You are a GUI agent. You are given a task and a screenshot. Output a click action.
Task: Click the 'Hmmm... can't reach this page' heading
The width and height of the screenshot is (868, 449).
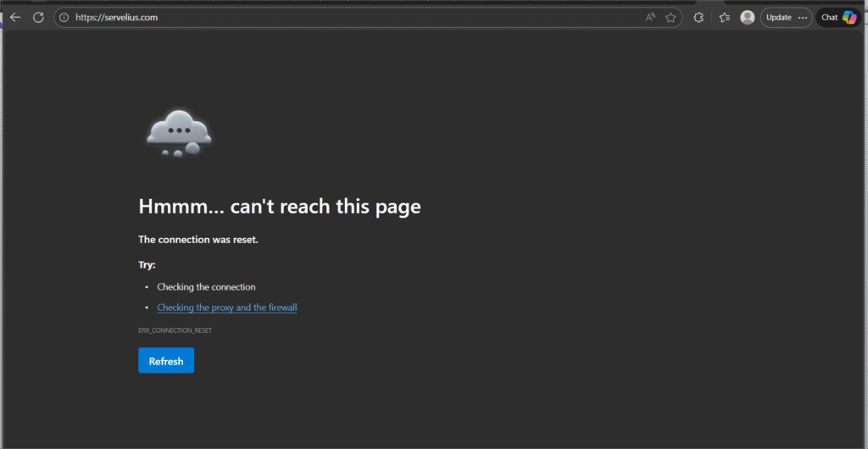pyautogui.click(x=279, y=206)
